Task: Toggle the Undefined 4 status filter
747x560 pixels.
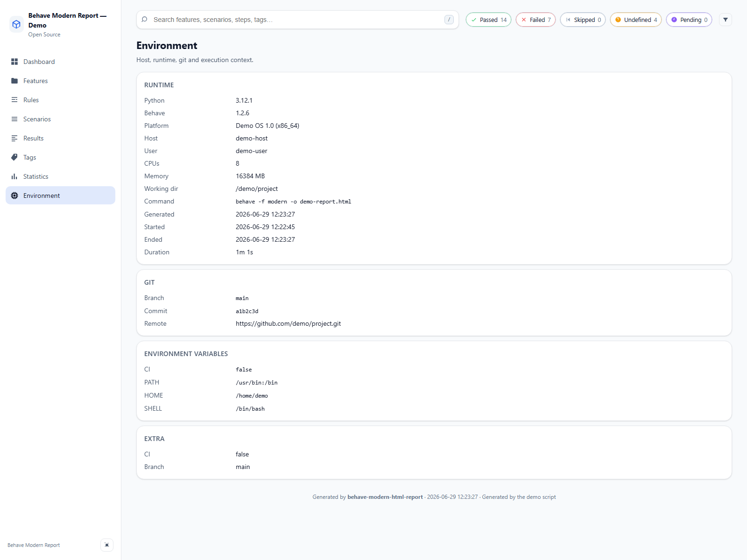Action: (x=636, y=20)
